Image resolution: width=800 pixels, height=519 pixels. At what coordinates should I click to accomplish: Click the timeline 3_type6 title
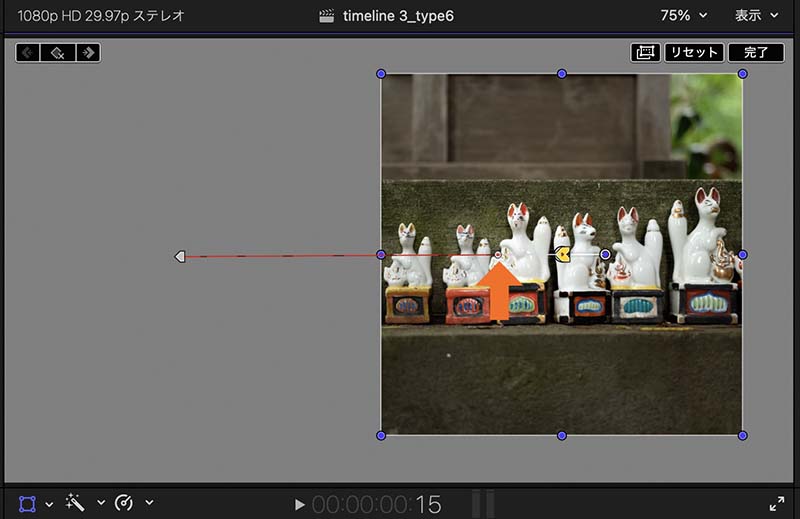398,16
